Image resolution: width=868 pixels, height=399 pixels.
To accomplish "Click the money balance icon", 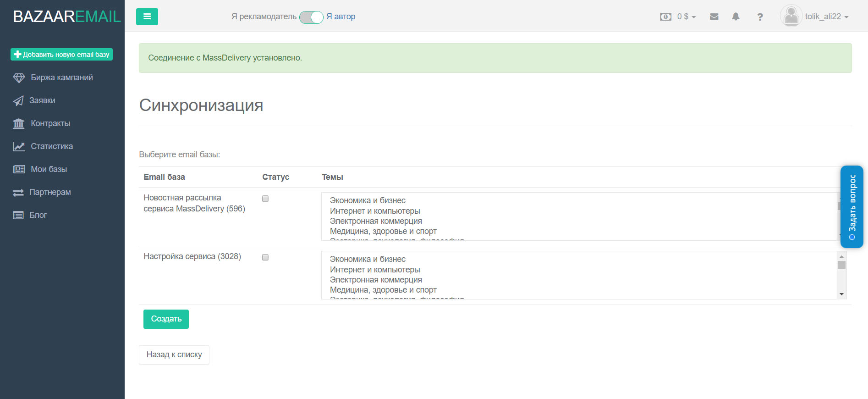I will click(665, 17).
